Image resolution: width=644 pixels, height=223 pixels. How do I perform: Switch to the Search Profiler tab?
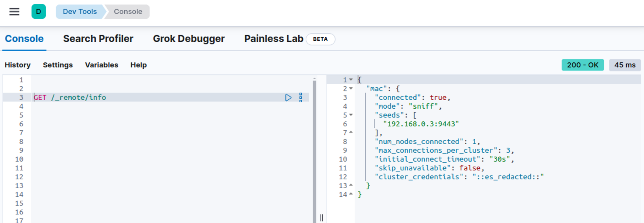pyautogui.click(x=98, y=39)
